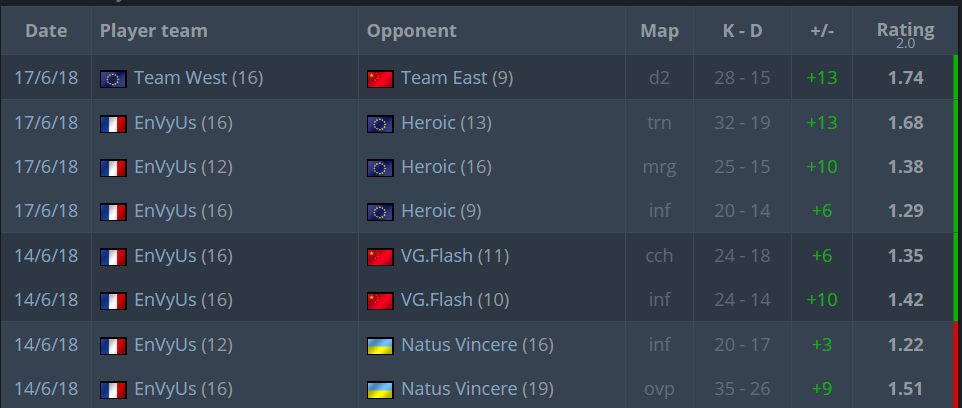
Task: Click China flag next to VG.Flash (11)
Action: [380, 256]
